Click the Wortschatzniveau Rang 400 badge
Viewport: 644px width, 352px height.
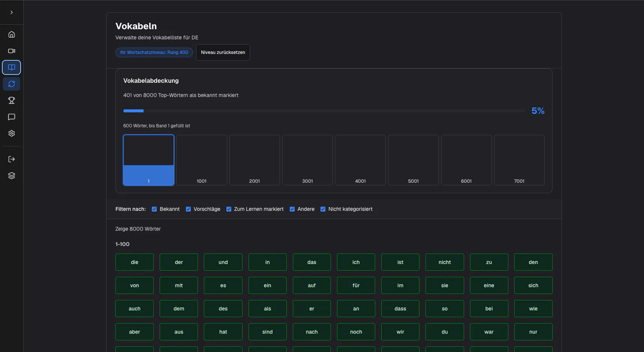[x=154, y=52]
